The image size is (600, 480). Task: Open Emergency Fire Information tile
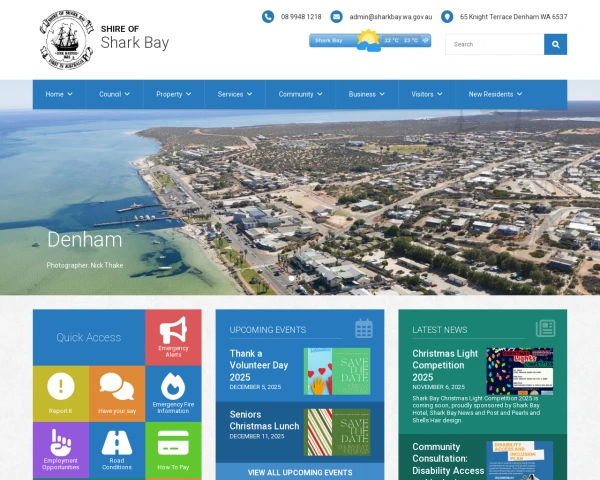(x=173, y=393)
